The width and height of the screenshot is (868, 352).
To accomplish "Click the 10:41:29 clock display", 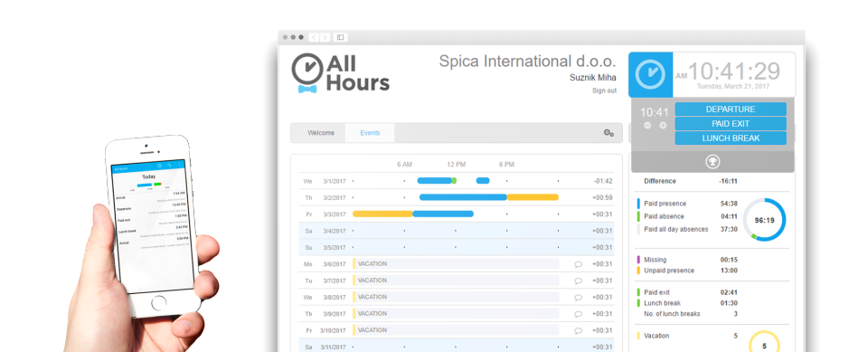I will tap(734, 71).
